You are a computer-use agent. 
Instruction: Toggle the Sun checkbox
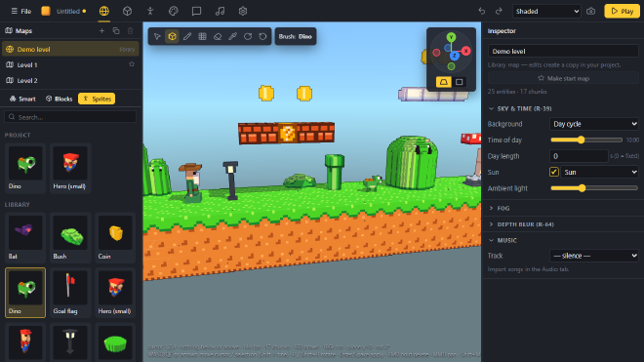tap(553, 172)
